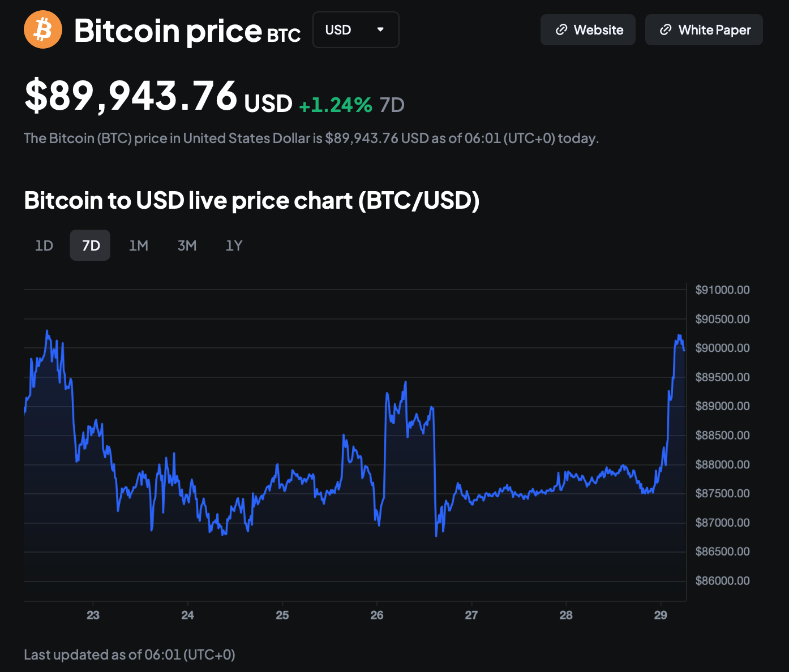Click the price line's latest point
The width and height of the screenshot is (789, 672).
click(x=684, y=351)
